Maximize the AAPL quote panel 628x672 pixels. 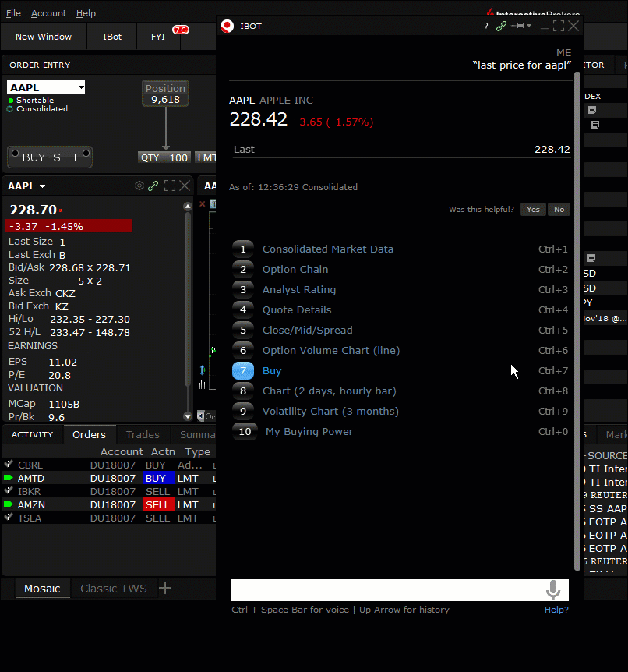170,186
